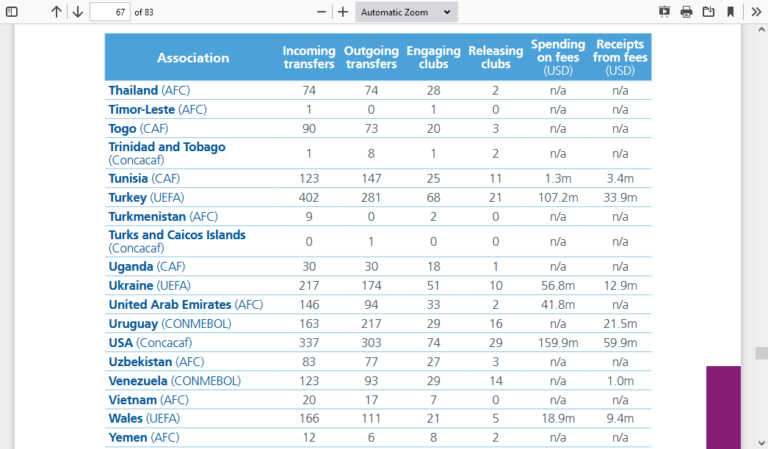
Task: Select the Turkey association name
Action: tap(128, 198)
